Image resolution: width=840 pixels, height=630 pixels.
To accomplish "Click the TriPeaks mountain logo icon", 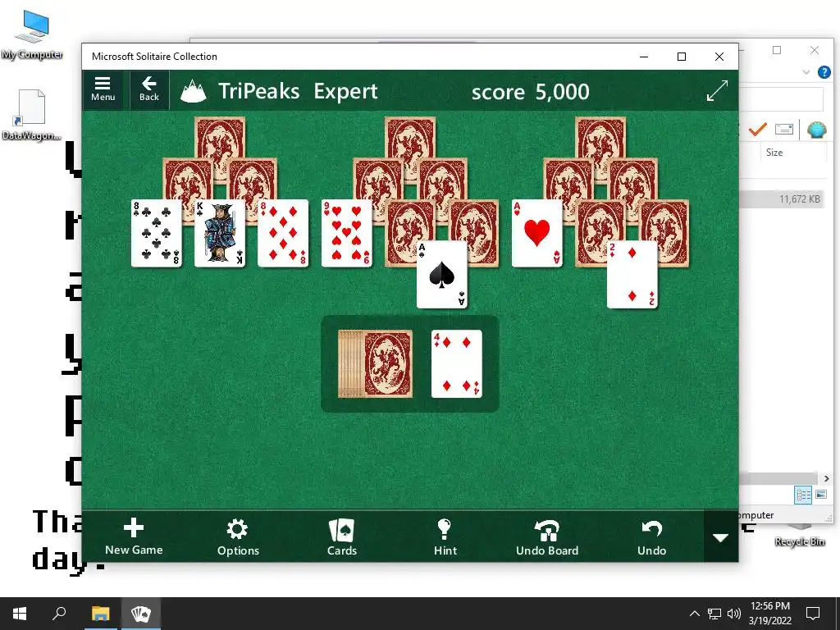I will coord(194,91).
